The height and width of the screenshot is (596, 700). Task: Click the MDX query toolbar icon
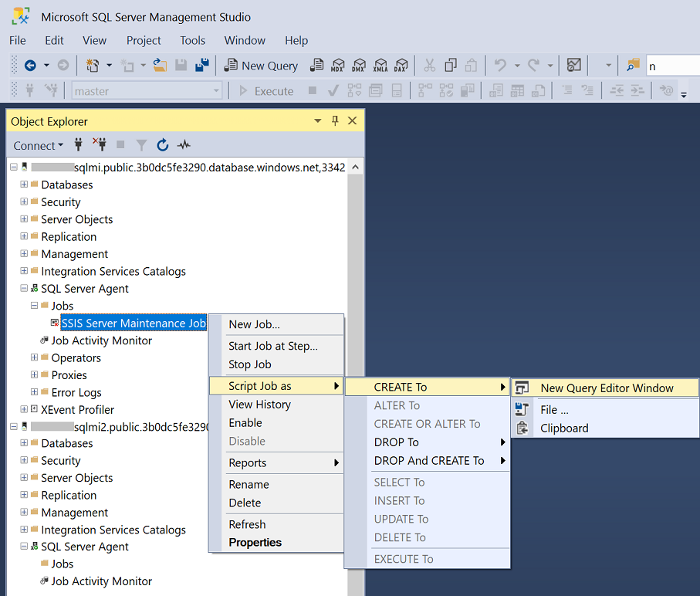[x=337, y=66]
